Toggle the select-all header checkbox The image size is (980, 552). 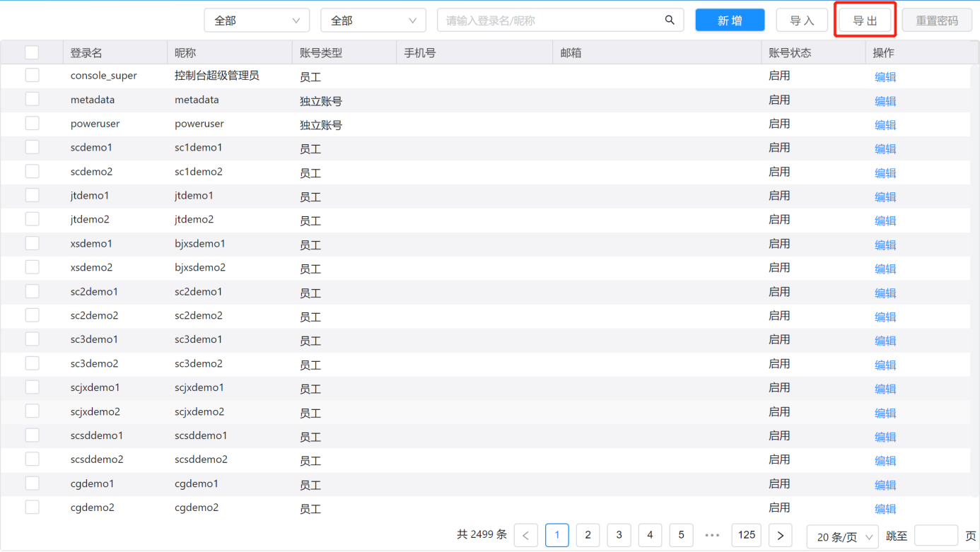coord(32,52)
